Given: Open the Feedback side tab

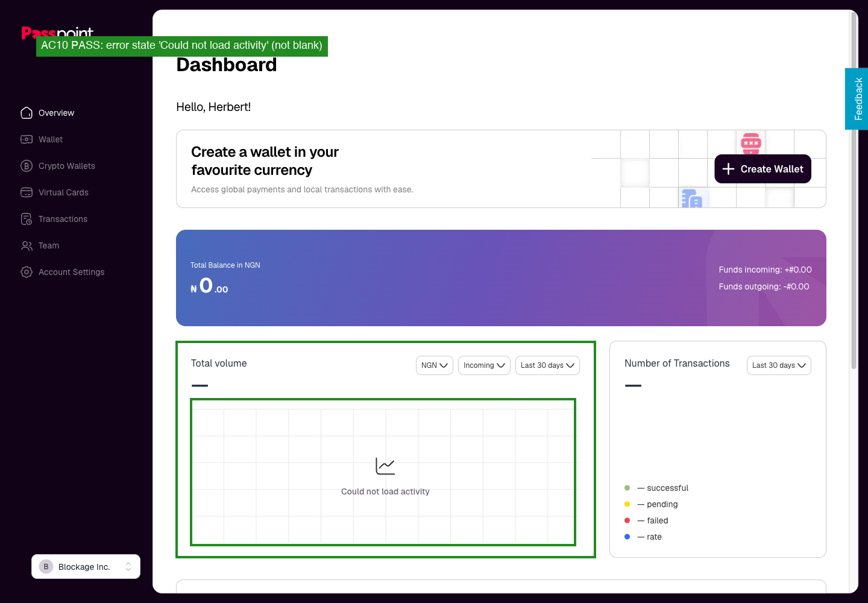Looking at the screenshot, I should 857,99.
